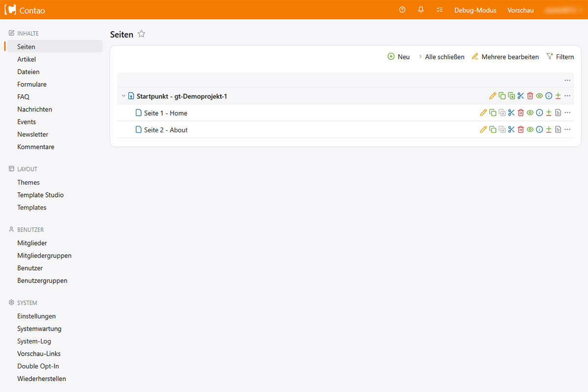Mark Seiten as favorite with star
The width and height of the screenshot is (588, 392).
tap(142, 34)
